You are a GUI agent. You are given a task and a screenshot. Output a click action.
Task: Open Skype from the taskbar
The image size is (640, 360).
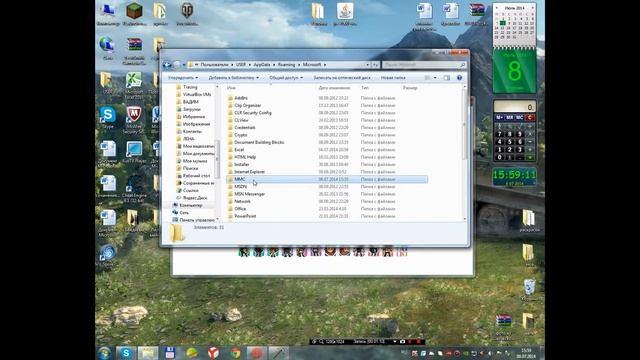tap(126, 353)
